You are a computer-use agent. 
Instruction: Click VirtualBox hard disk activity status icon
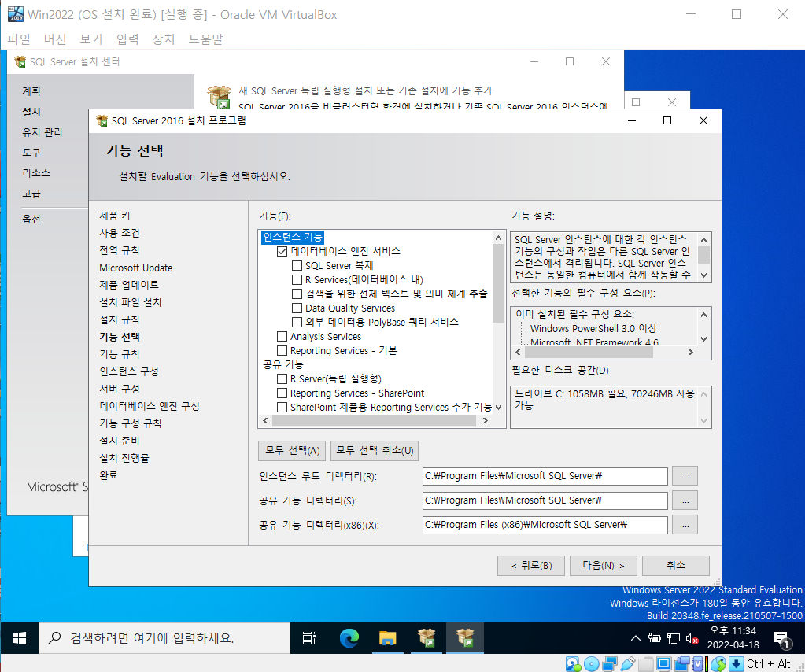pyautogui.click(x=574, y=664)
